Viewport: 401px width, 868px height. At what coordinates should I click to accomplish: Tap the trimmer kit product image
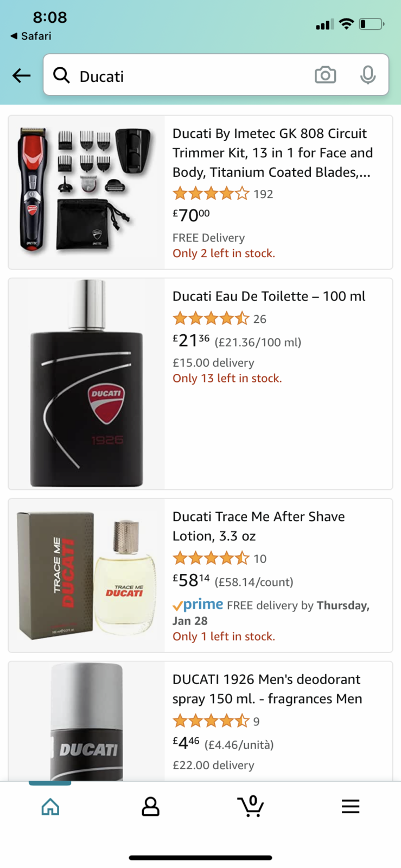pyautogui.click(x=86, y=190)
